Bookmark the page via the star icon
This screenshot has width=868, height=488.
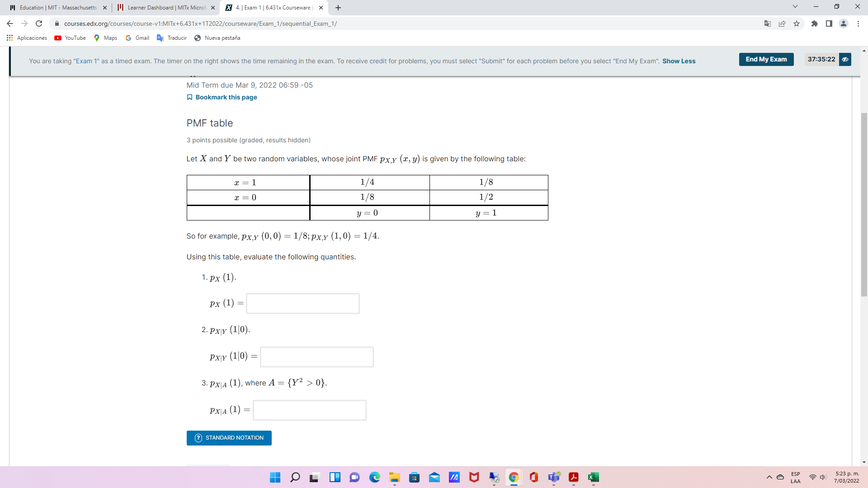coord(797,23)
